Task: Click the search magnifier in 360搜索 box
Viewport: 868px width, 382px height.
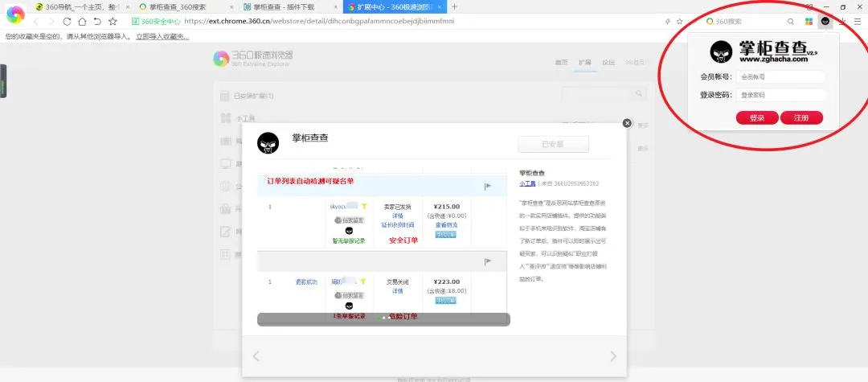Action: coord(791,22)
